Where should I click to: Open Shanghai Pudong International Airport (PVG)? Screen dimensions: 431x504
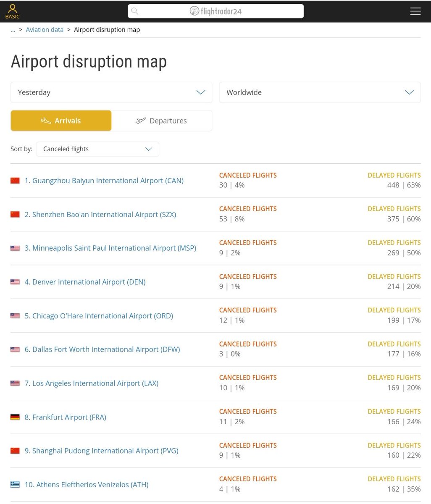102,451
